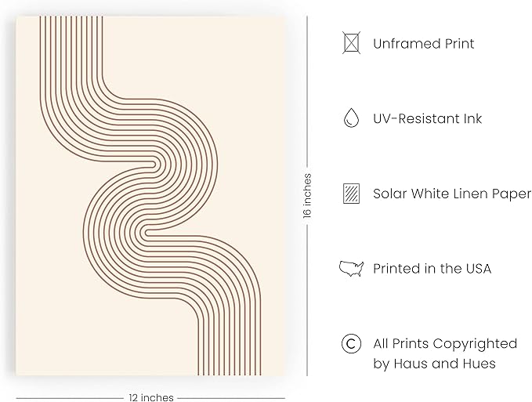The image size is (532, 402).
Task: Click the "16 inches" height label
Action: tap(306, 196)
